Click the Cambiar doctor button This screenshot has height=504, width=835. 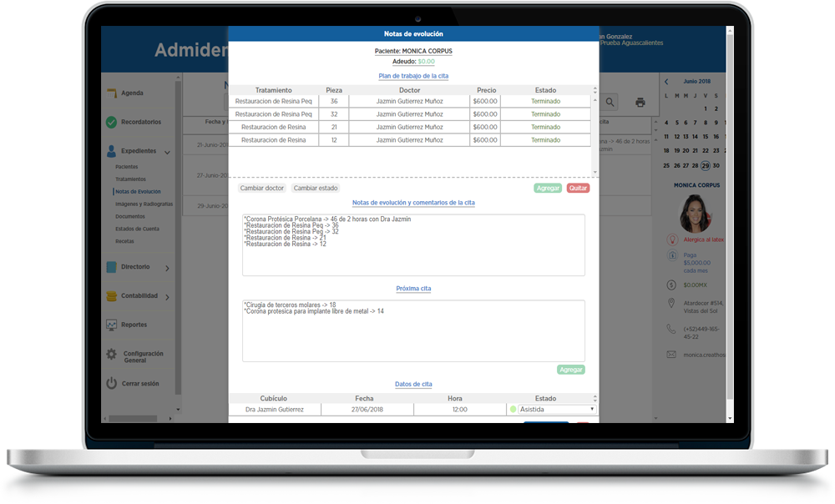261,189
